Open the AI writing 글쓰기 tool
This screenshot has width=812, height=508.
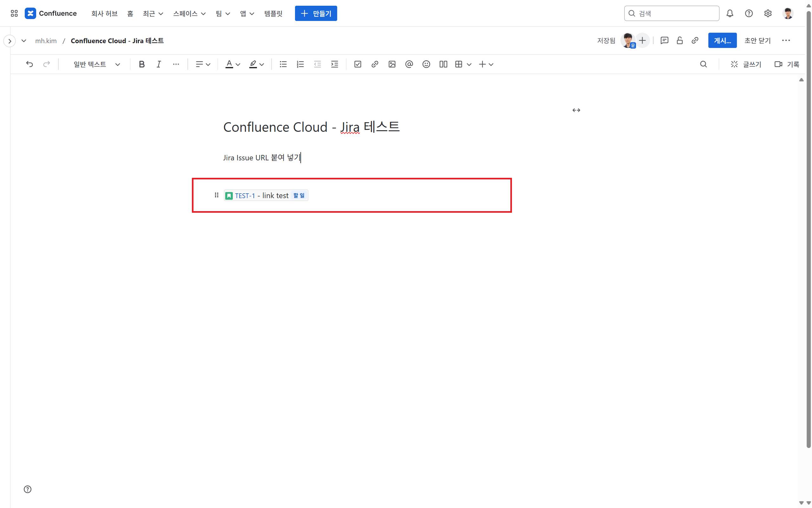[x=746, y=64]
